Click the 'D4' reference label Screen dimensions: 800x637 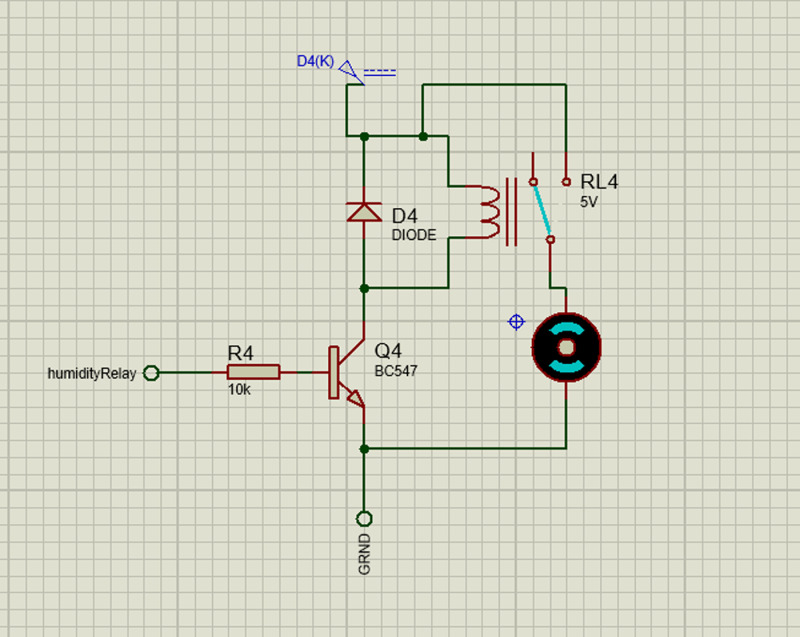pyautogui.click(x=405, y=216)
